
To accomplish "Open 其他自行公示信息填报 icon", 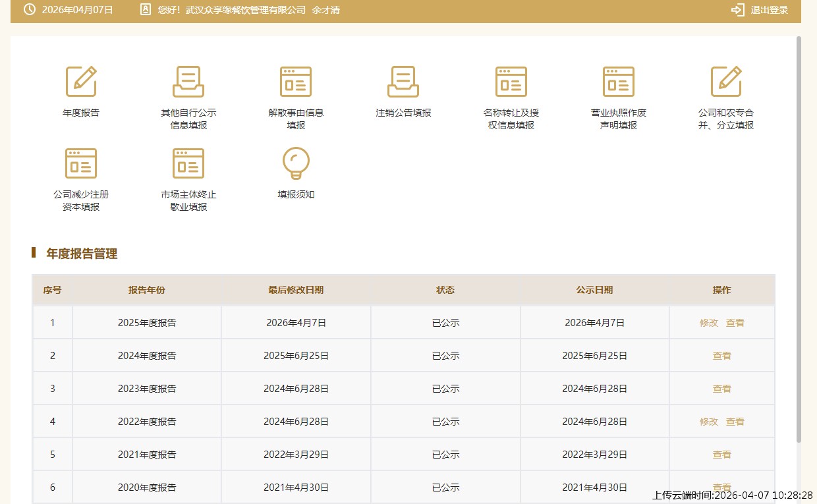I will click(188, 82).
